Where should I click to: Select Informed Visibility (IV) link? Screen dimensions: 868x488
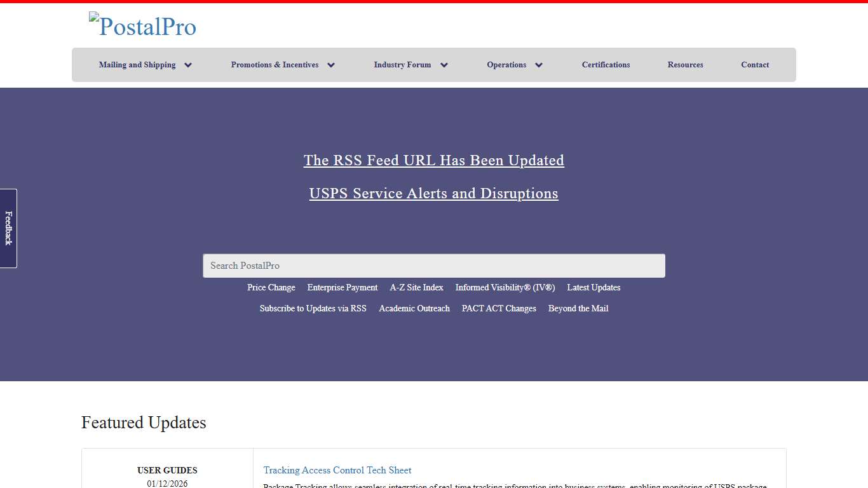(505, 288)
